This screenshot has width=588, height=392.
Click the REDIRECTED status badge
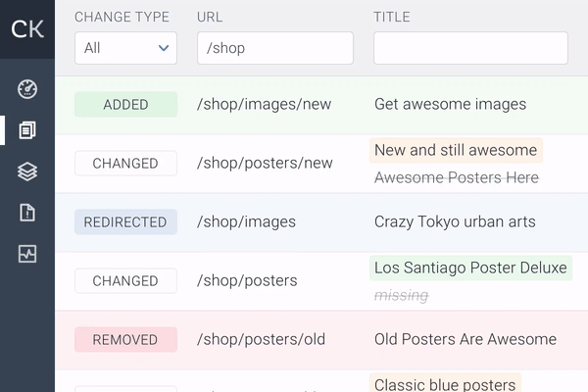[x=125, y=222]
